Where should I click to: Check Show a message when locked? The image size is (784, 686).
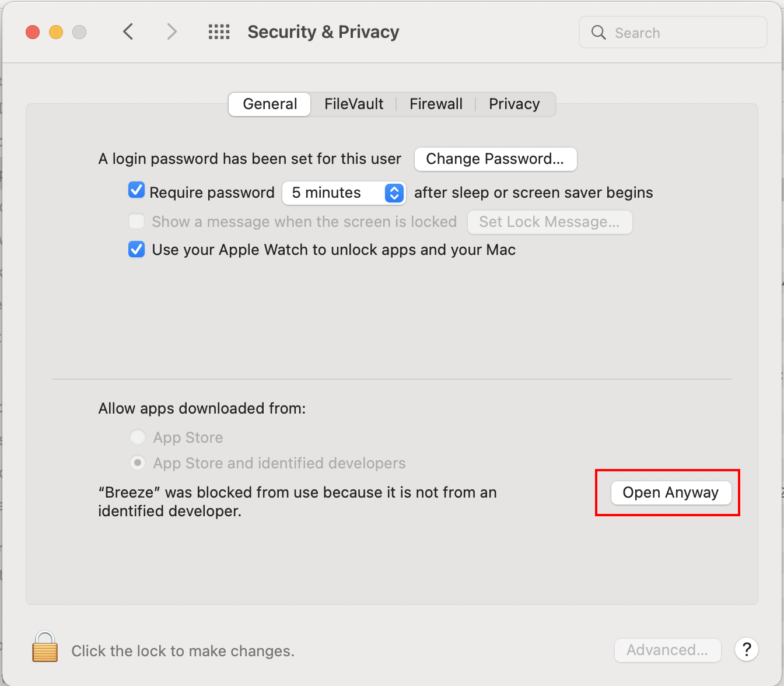[136, 222]
